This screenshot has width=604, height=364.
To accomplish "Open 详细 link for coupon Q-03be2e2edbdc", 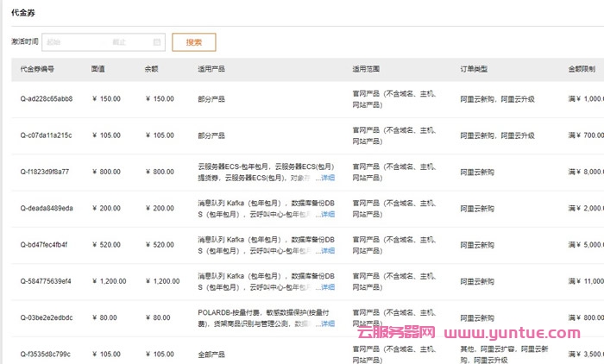I will tap(327, 323).
